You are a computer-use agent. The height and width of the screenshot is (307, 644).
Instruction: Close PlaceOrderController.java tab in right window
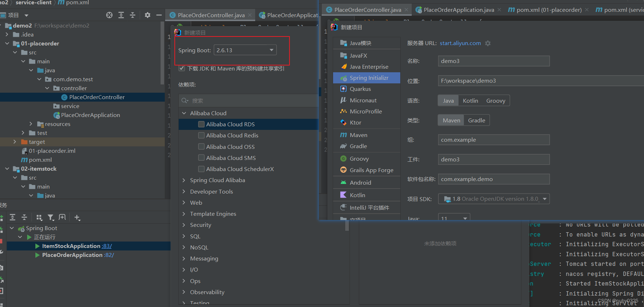(x=406, y=10)
